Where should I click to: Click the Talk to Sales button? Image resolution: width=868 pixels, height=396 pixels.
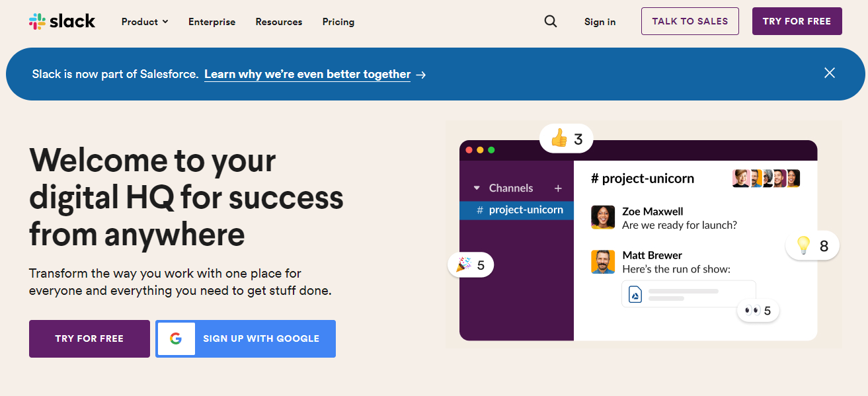click(x=690, y=21)
